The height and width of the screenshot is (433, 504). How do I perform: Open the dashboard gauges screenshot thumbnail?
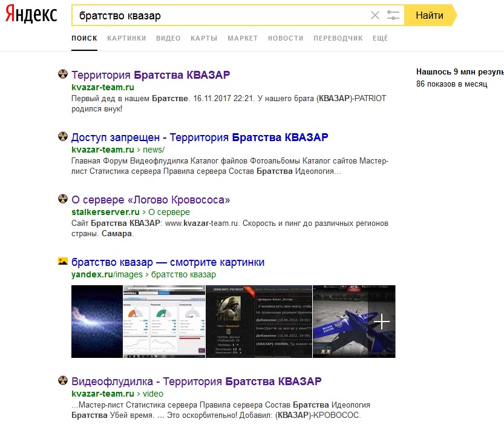click(164, 322)
